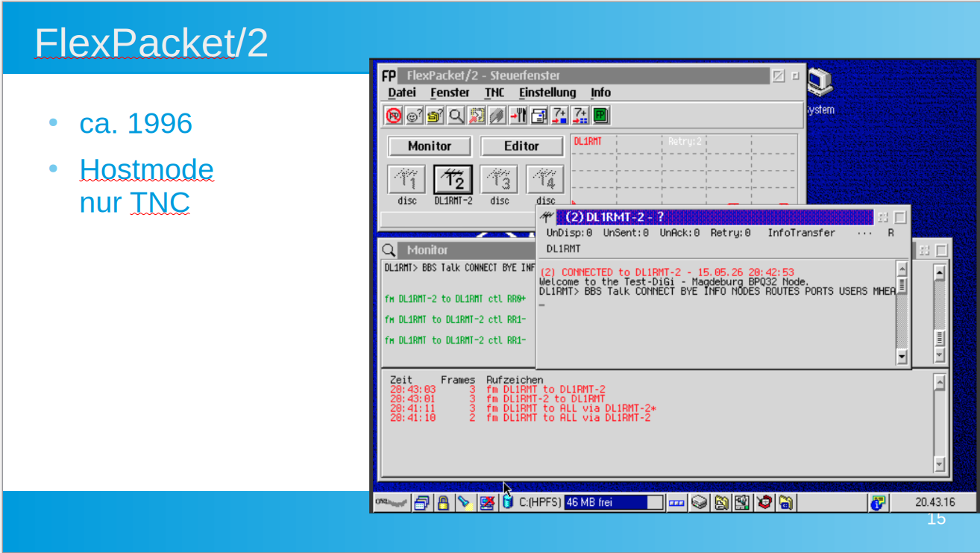Open the TNC menu
The image size is (980, 553).
tap(494, 93)
